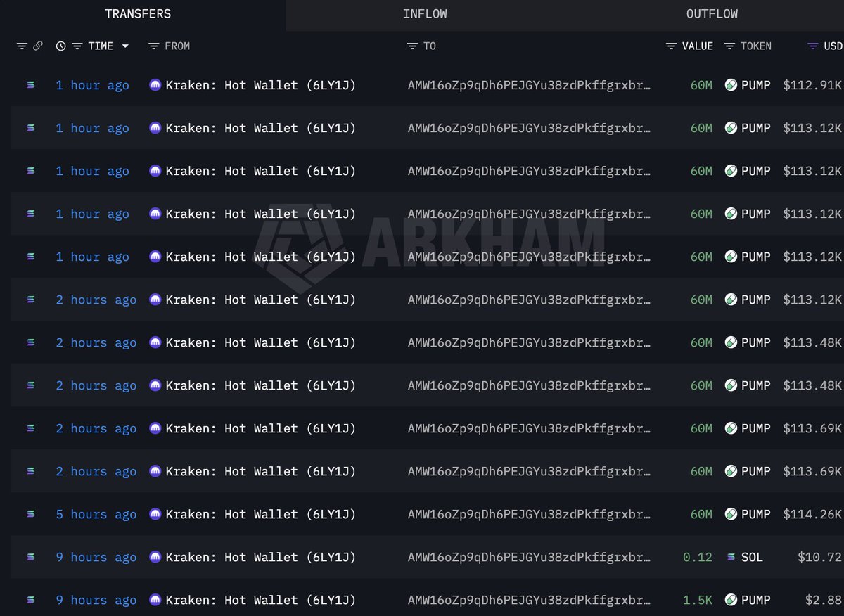Click the $112.91K USD amount
Viewport: 844px width, 616px height.
coord(812,85)
